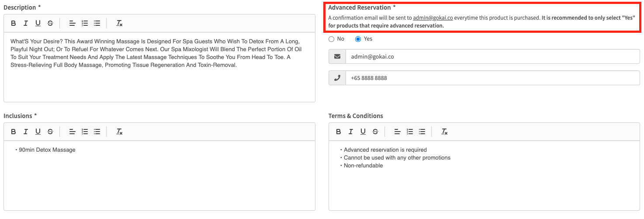
Task: Clear formatting in Terms & Conditions toolbar
Action: point(444,132)
